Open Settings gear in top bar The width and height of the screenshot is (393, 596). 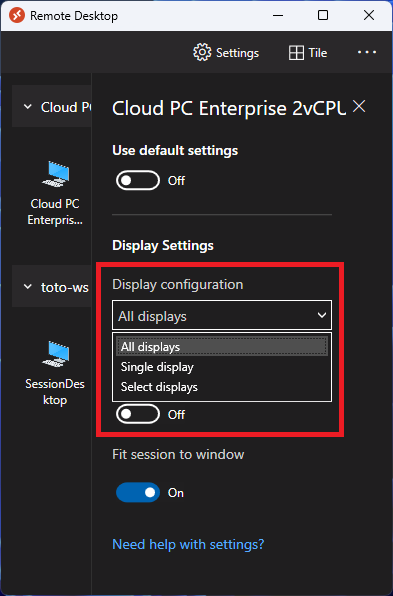click(202, 52)
